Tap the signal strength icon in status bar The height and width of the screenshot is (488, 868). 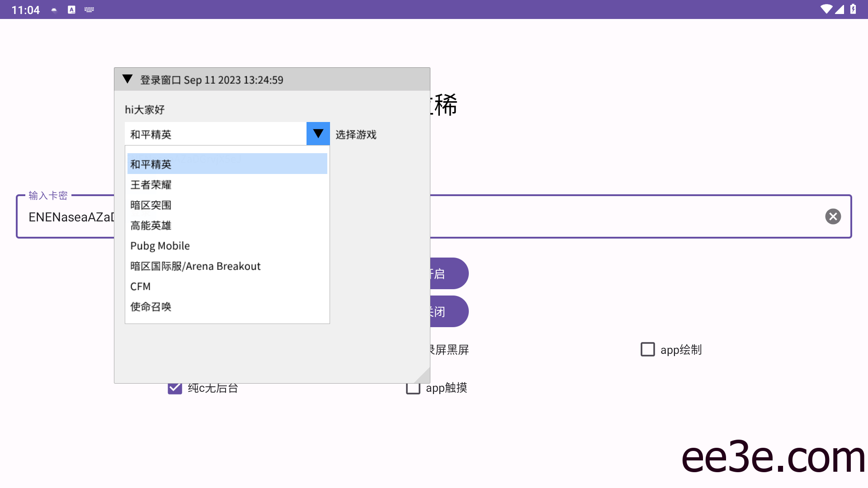(x=840, y=9)
